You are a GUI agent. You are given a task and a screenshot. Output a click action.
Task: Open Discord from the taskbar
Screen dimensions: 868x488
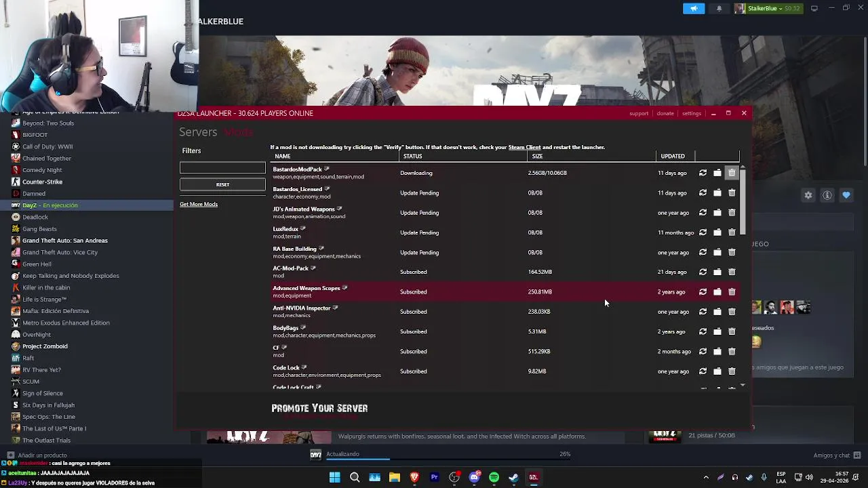click(x=474, y=477)
